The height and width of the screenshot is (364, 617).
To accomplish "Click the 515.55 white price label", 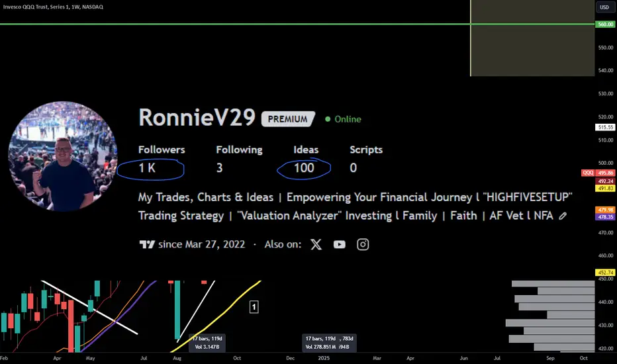I will pyautogui.click(x=605, y=127).
